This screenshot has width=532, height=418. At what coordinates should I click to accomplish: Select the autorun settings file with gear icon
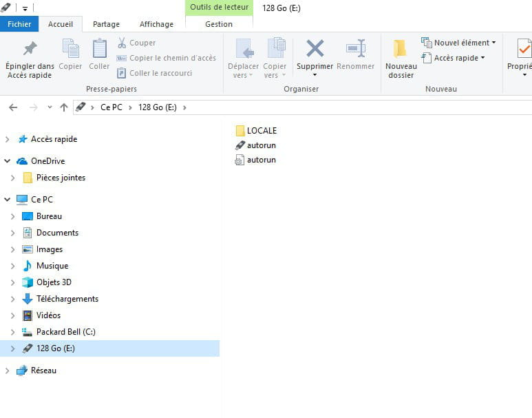tap(255, 160)
